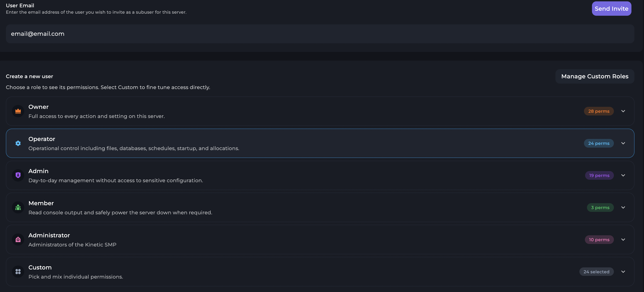Click the 24 selected badge
The image size is (644, 292).
(596, 272)
